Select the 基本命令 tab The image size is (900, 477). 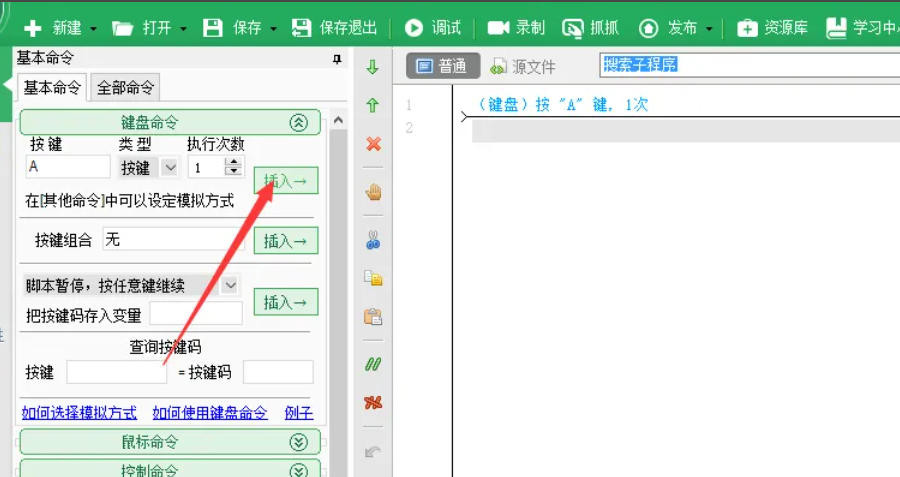[53, 87]
